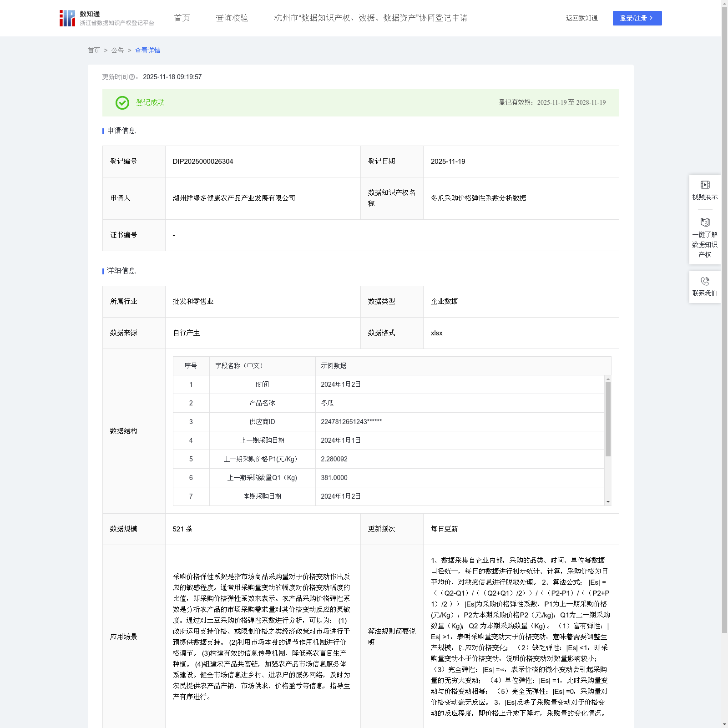
Task: Click the 首页 breadcrumb link
Action: coord(94,51)
